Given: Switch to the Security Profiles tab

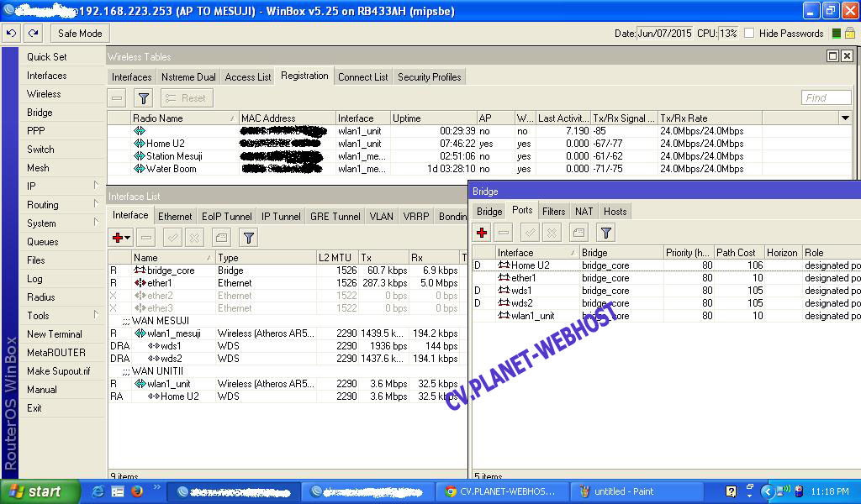Looking at the screenshot, I should click(x=429, y=76).
